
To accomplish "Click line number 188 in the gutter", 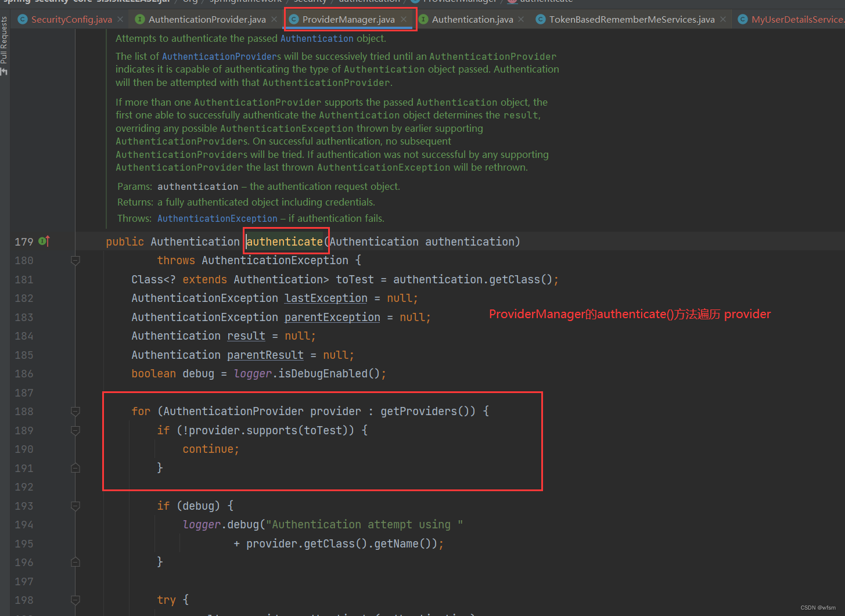I will pos(24,411).
